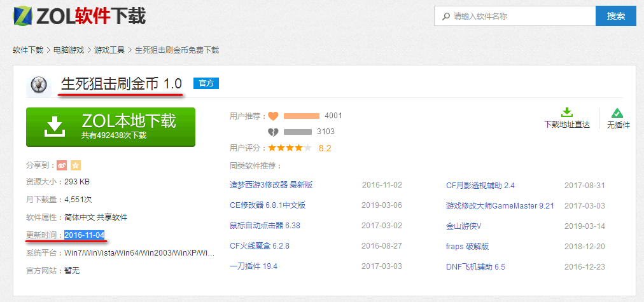The image size is (644, 302).
Task: Click the Win7/WinVista system platform text
Action: (x=139, y=253)
